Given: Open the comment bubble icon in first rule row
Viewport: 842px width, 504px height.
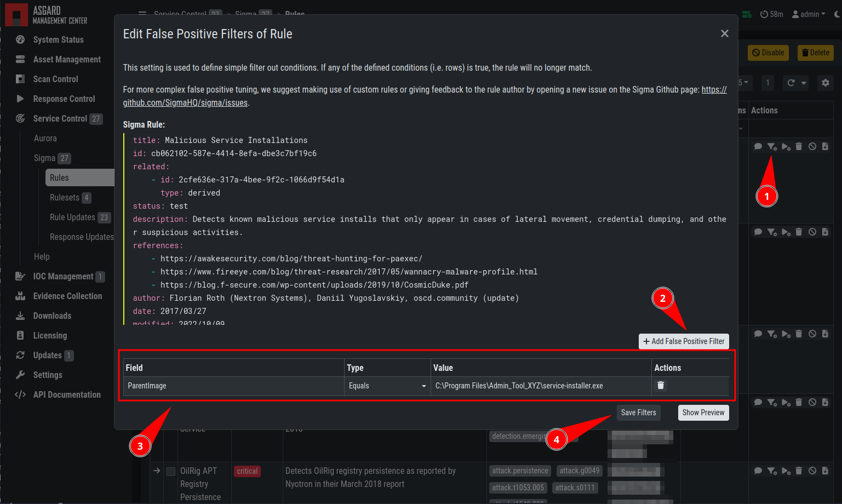Looking at the screenshot, I should pyautogui.click(x=758, y=146).
